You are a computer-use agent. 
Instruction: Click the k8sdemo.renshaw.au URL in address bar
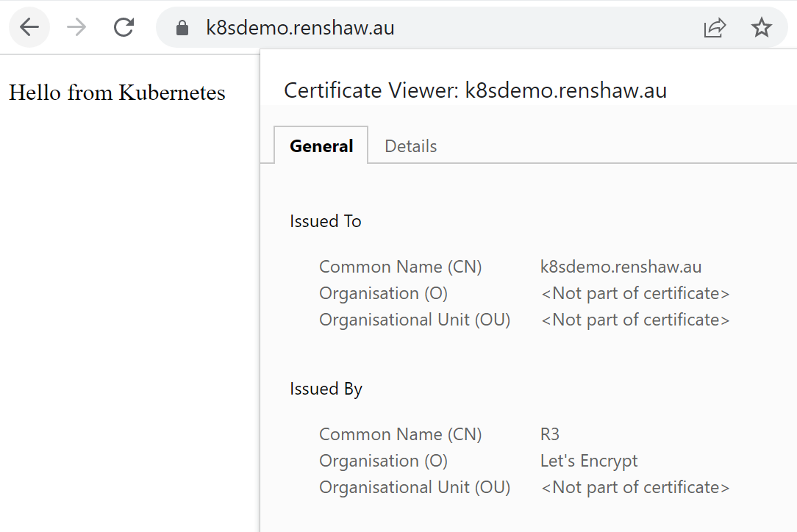point(300,29)
